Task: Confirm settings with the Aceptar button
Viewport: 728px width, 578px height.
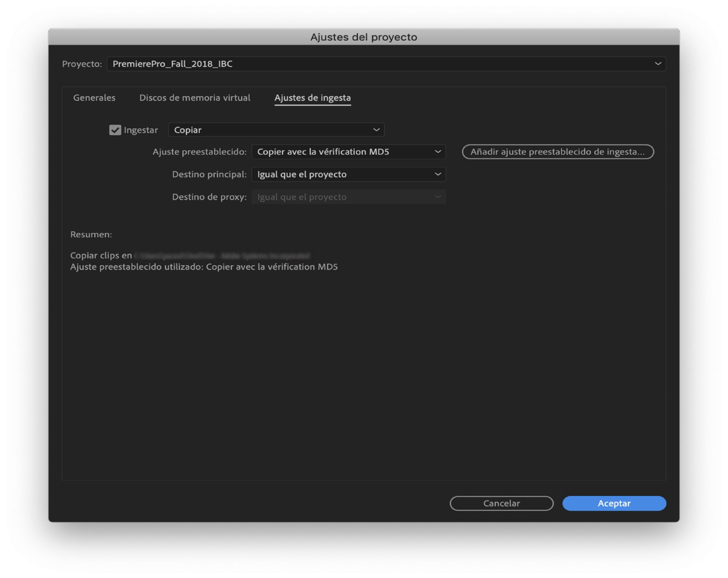Action: point(614,503)
